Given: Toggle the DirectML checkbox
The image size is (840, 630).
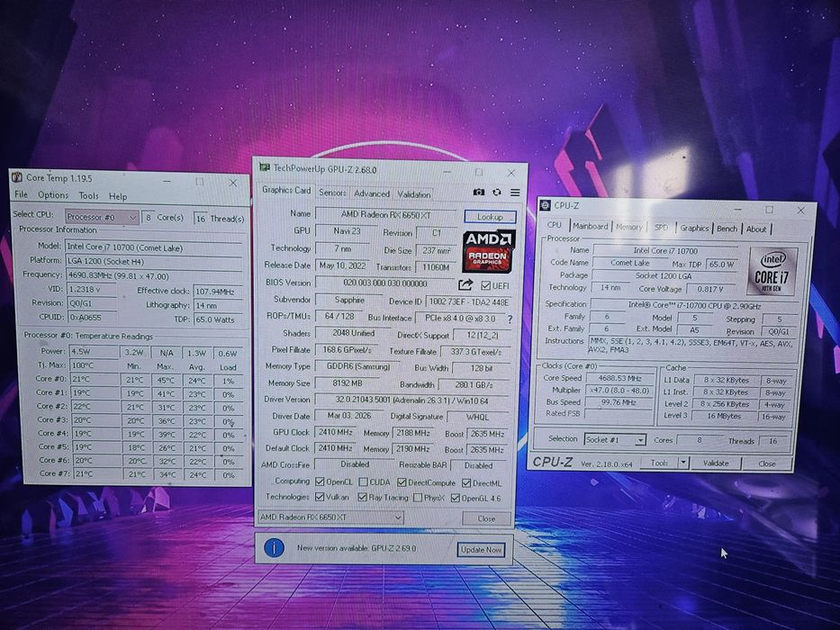Looking at the screenshot, I should point(466,483).
